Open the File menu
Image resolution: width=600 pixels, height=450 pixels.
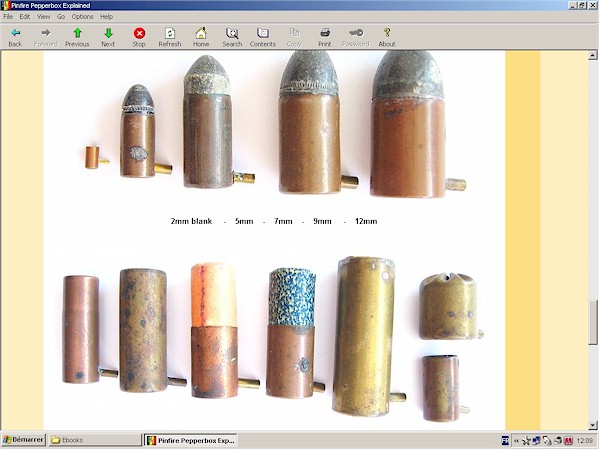8,16
